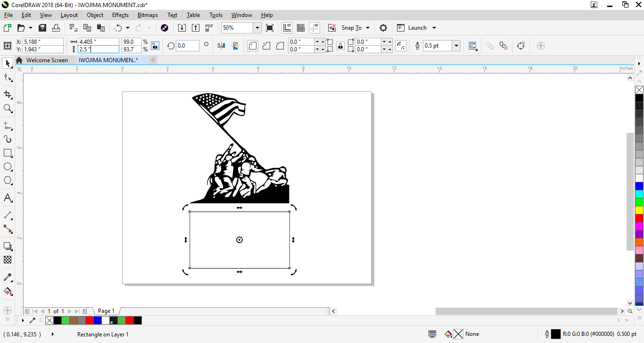Click the Import button

point(182,28)
